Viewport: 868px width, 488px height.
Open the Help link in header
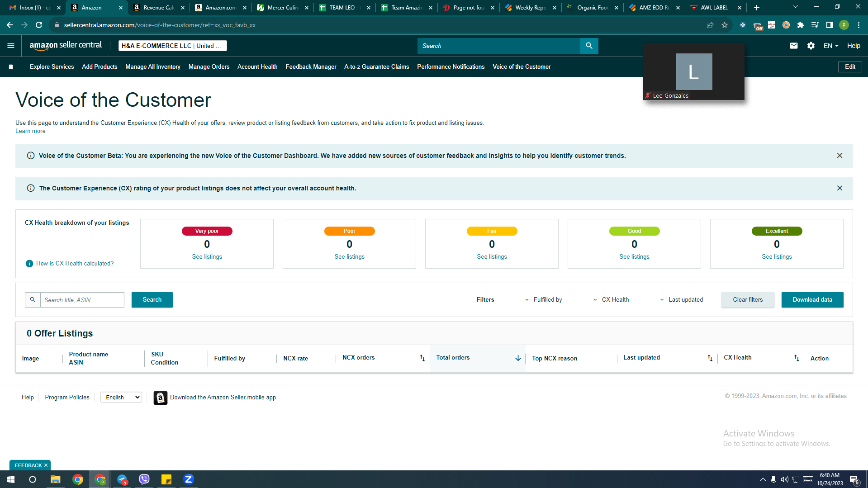(x=854, y=46)
